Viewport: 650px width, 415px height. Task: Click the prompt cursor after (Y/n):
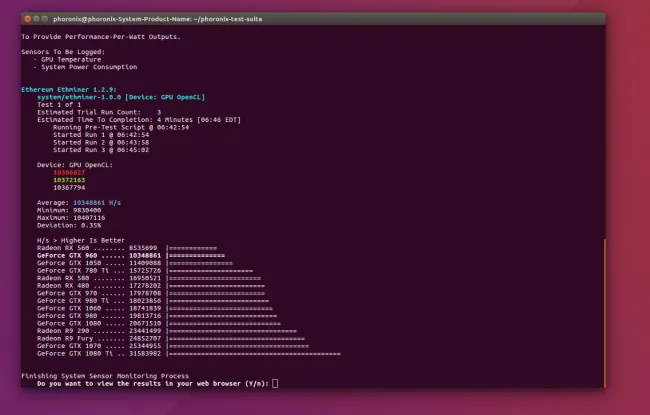pos(275,383)
